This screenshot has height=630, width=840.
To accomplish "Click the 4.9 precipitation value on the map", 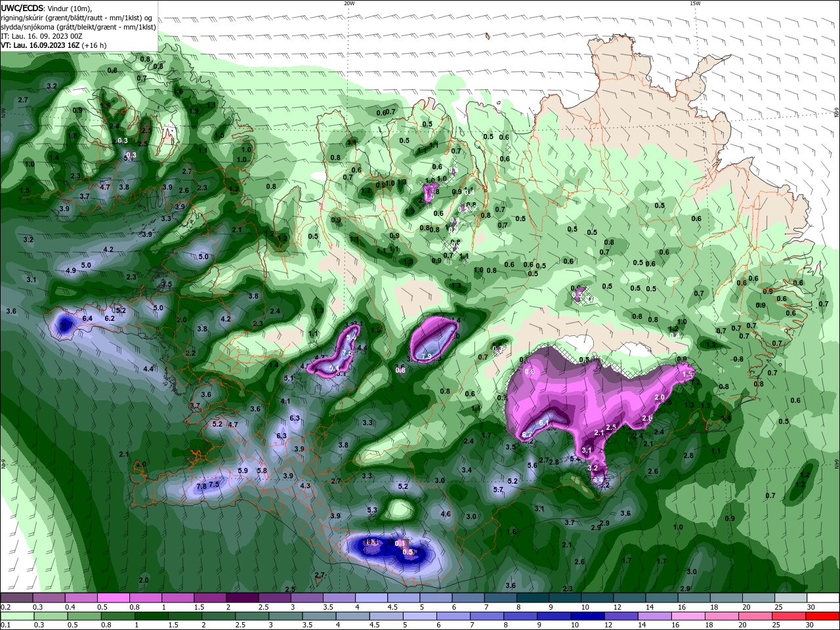I will 71,270.
